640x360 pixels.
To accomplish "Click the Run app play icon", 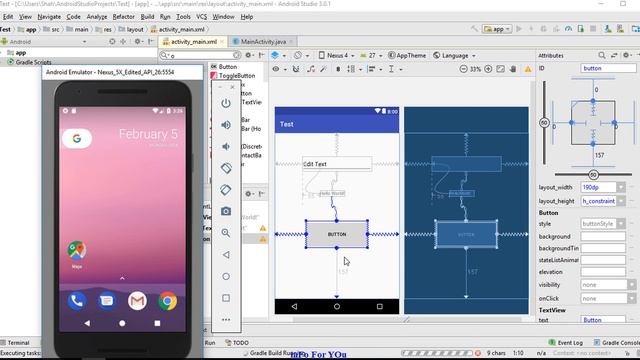I will point(519,29).
